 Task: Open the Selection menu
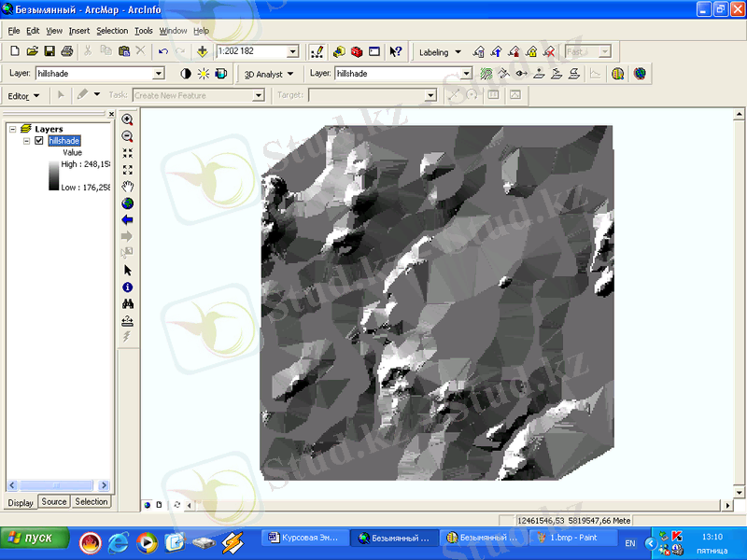coord(112,31)
